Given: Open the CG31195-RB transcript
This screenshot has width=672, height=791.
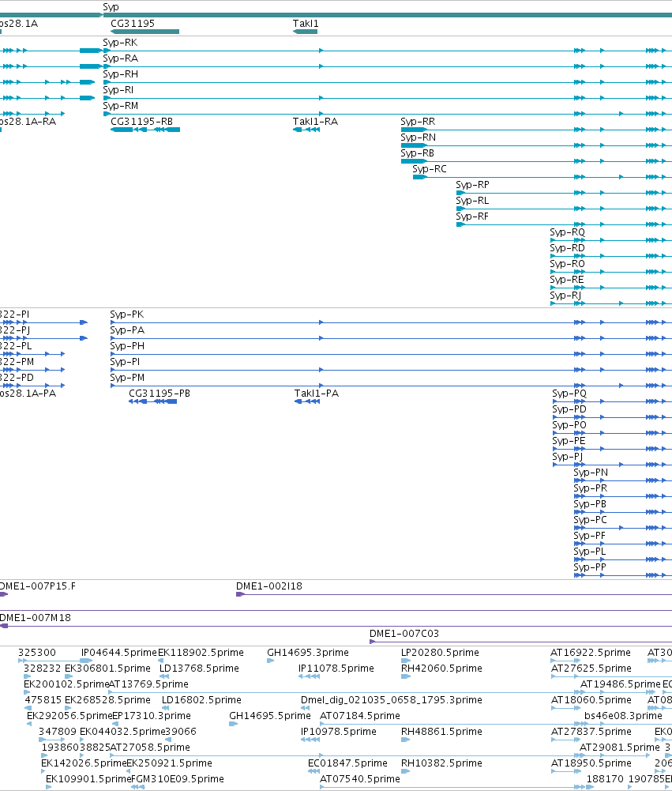Looking at the screenshot, I should coord(145,130).
